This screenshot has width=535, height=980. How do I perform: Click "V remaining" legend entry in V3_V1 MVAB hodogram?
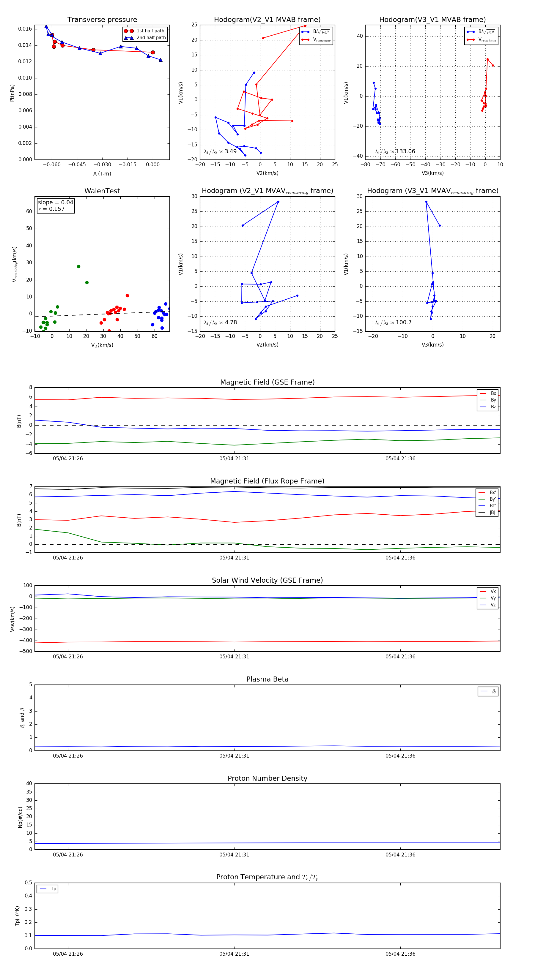coord(481,39)
